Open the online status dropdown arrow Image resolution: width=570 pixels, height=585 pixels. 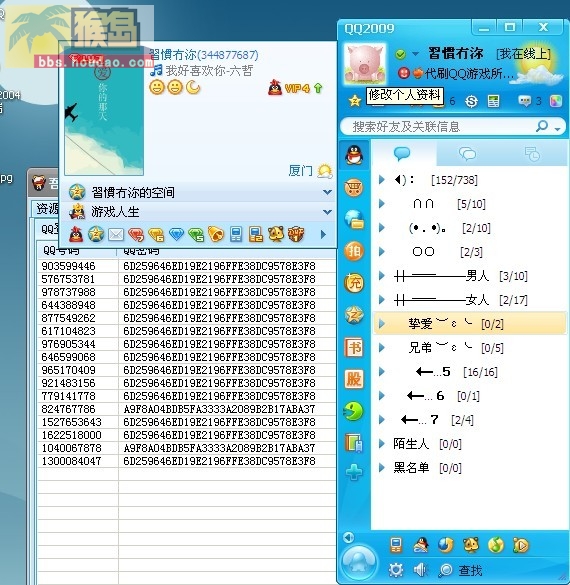(415, 54)
